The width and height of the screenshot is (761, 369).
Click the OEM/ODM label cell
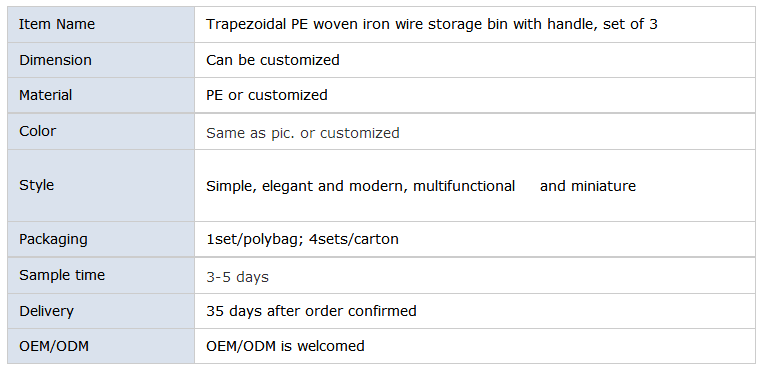click(101, 346)
